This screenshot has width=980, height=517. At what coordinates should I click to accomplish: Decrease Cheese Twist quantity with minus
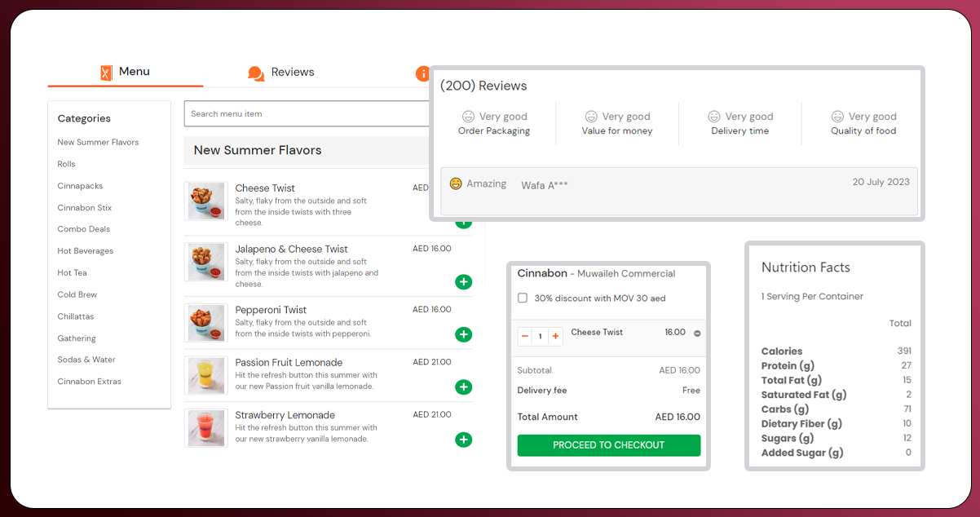524,336
